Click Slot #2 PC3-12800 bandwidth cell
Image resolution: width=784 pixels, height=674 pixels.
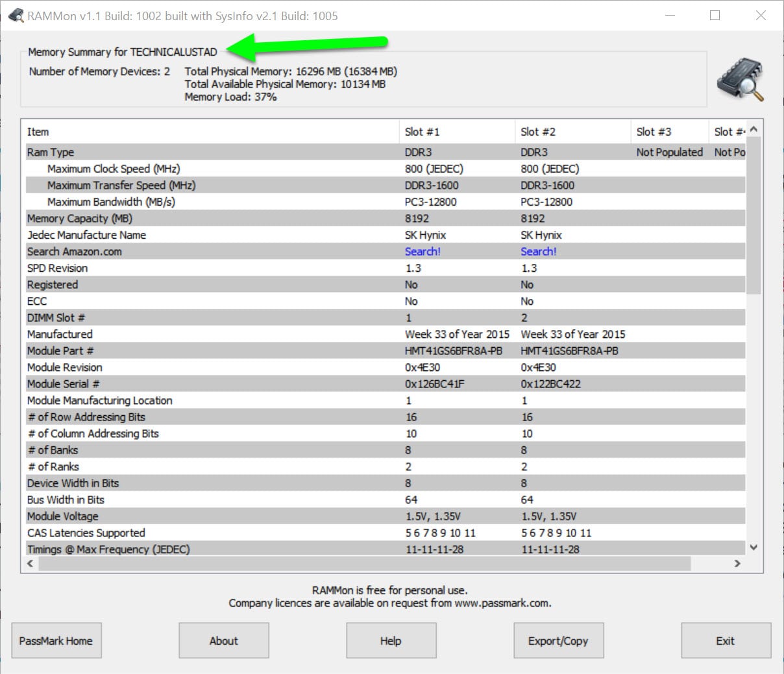point(546,202)
